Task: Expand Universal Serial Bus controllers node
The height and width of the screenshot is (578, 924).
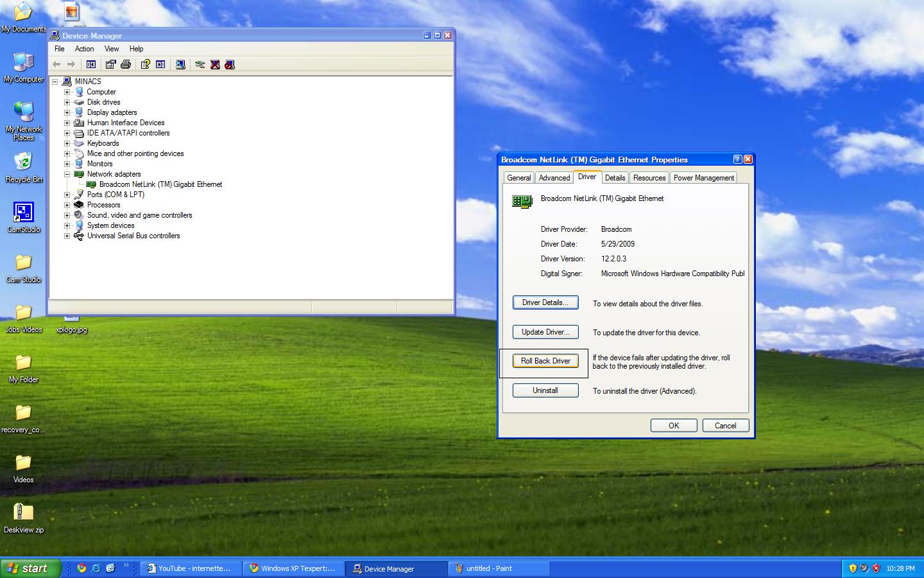Action: (67, 236)
